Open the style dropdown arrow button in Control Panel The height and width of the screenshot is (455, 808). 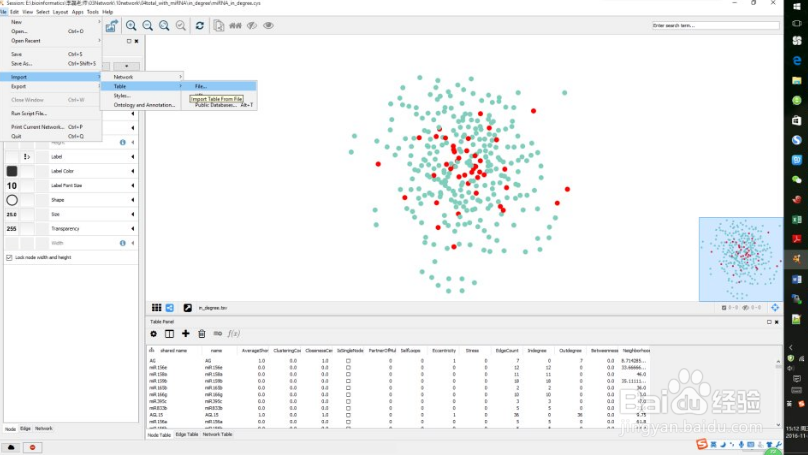coord(126,66)
